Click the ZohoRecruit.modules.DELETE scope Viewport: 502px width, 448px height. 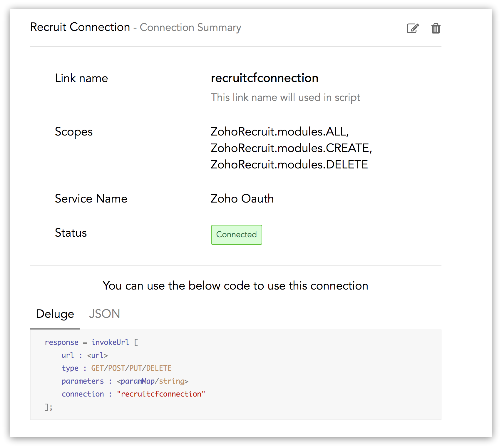pos(289,164)
